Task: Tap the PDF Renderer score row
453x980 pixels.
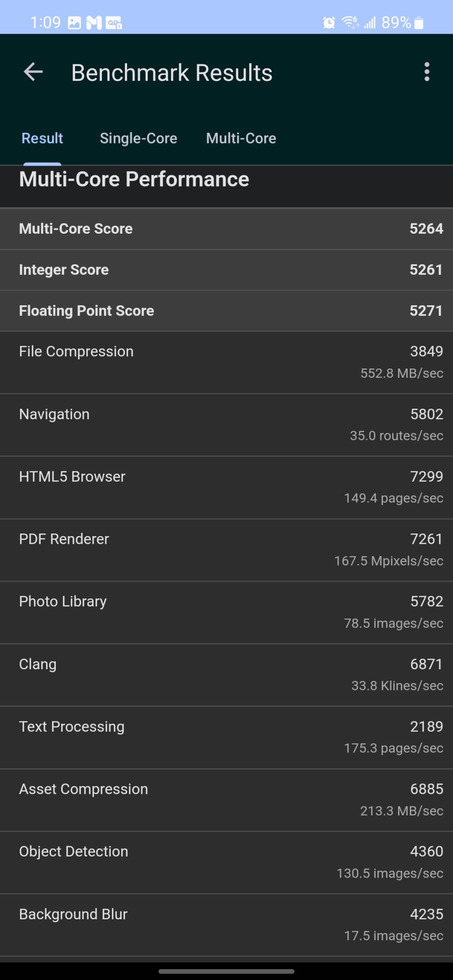Action: 226,550
